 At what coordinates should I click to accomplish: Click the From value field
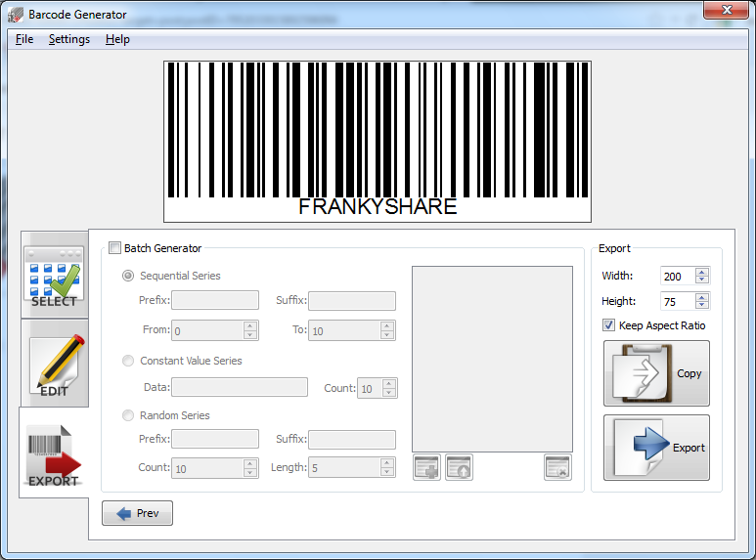207,330
